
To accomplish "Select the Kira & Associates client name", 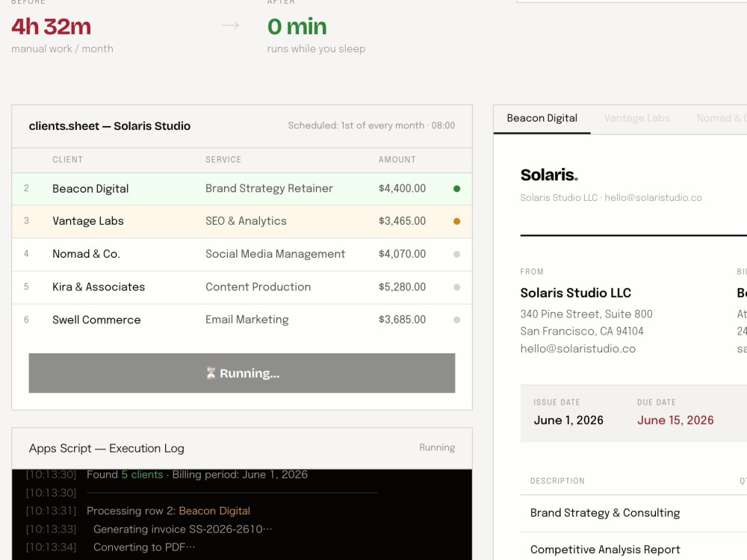I will (x=98, y=287).
